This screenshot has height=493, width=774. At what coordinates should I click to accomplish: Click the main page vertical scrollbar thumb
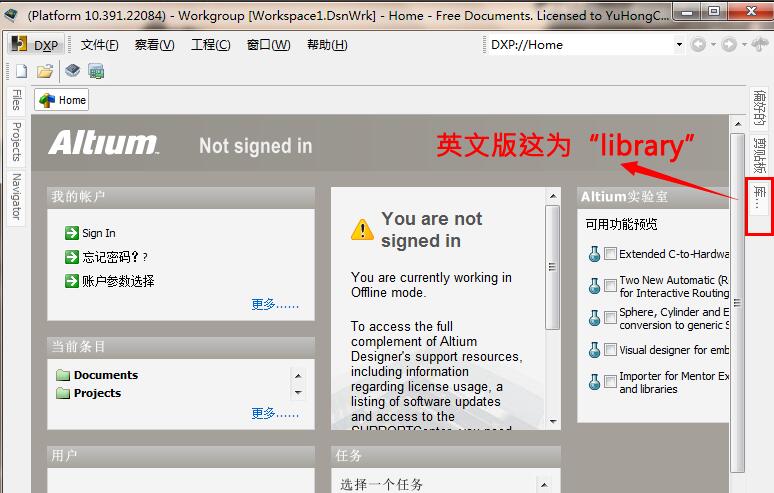tap(737, 303)
